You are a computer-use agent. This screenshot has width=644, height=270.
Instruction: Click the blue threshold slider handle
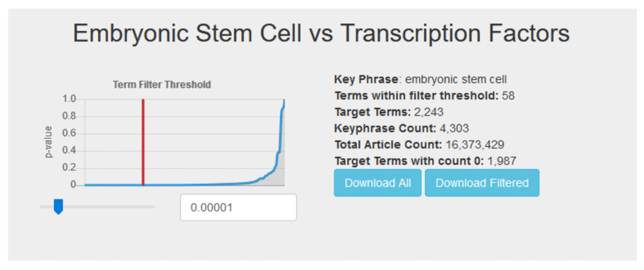point(58,206)
